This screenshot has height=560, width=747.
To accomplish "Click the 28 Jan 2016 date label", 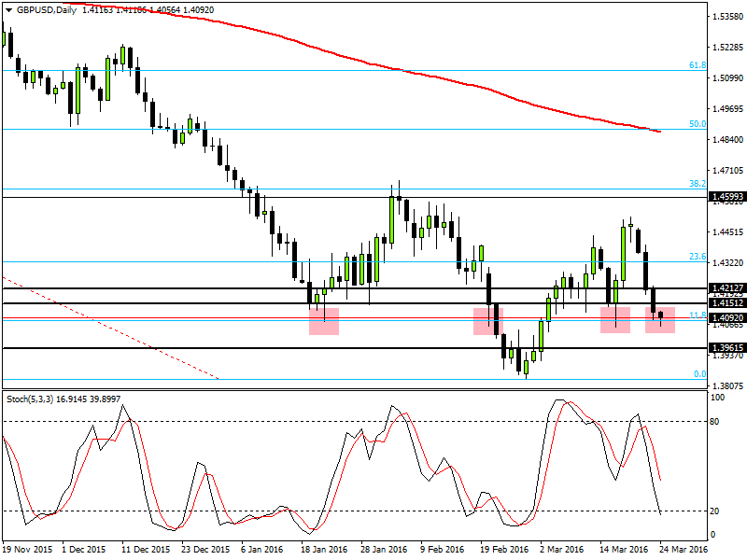I will point(384,550).
